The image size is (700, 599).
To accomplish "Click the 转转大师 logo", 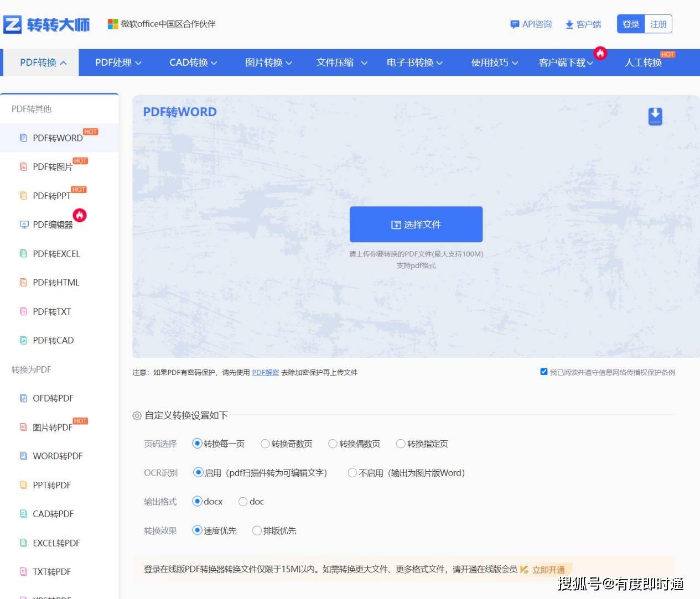I will pyautogui.click(x=46, y=25).
